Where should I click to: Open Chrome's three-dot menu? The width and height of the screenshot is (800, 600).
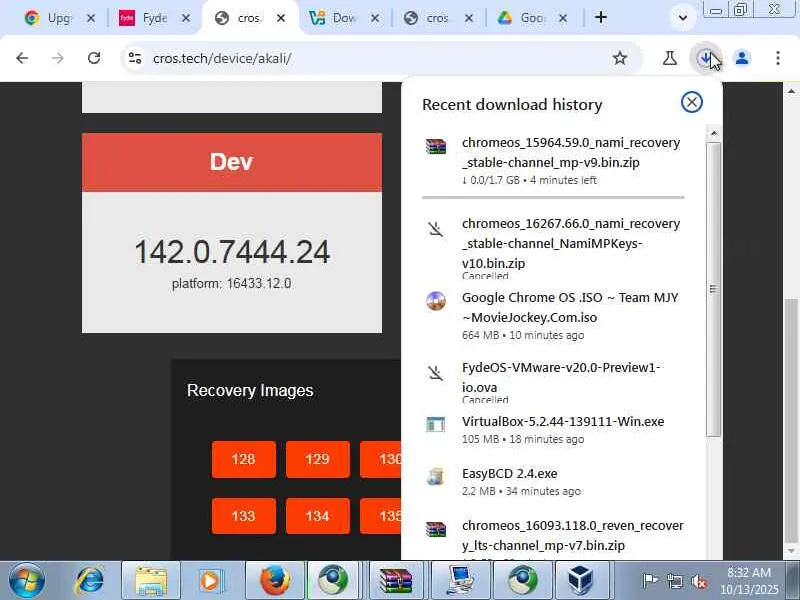point(778,58)
